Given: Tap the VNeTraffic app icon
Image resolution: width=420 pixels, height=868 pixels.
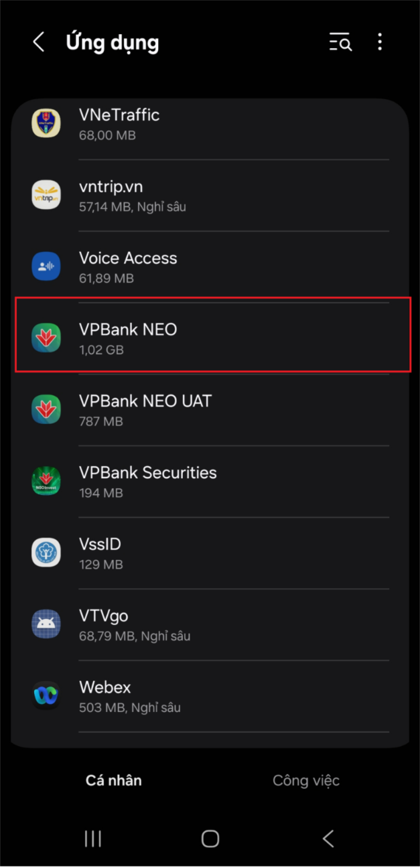Looking at the screenshot, I should [x=46, y=124].
